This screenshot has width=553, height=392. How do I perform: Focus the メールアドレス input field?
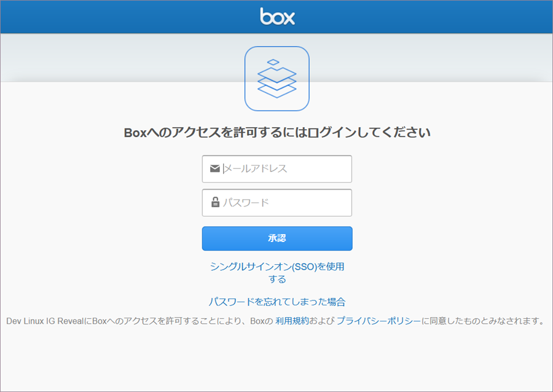(x=277, y=169)
